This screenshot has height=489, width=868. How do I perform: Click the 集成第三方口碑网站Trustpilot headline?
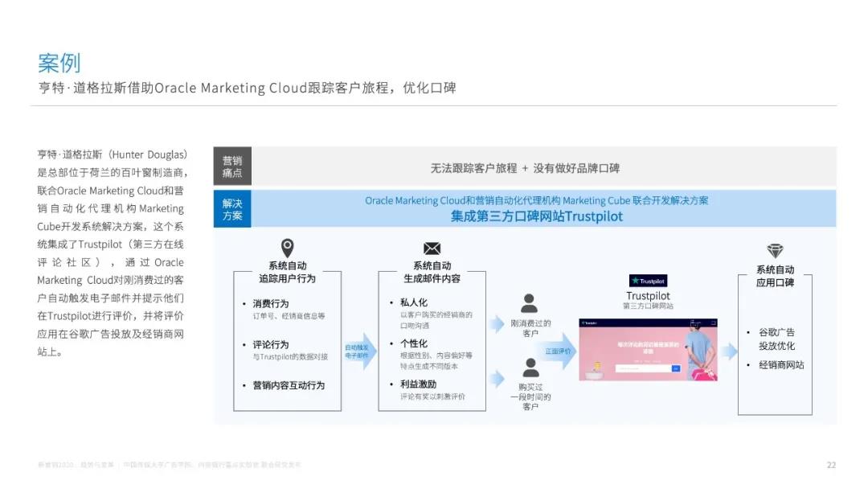[536, 216]
